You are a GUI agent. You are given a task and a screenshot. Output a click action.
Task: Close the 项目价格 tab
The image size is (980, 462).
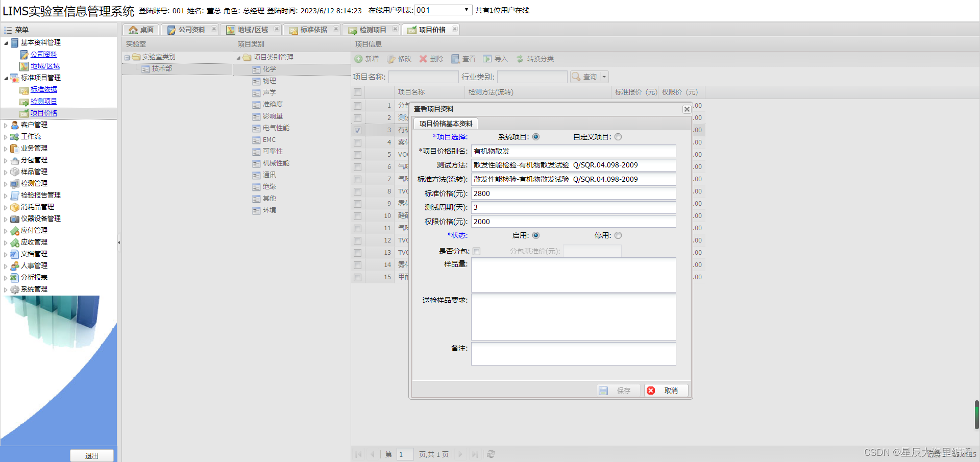tap(455, 29)
